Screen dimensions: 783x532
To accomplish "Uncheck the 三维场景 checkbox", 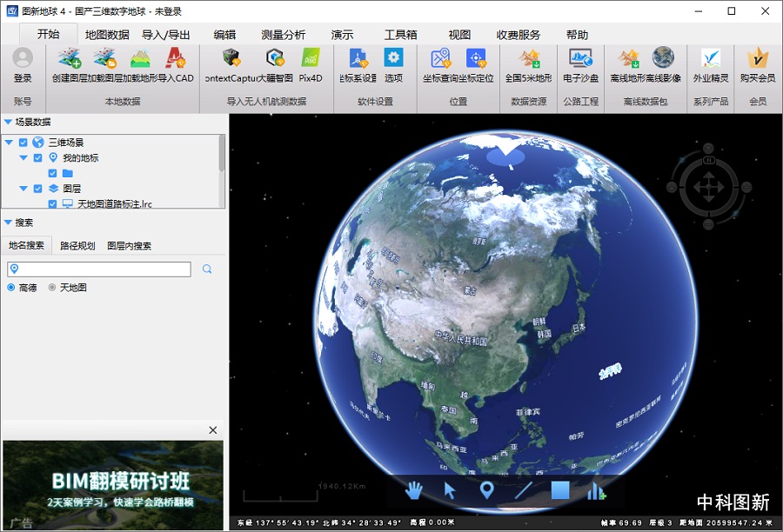I will 23,143.
